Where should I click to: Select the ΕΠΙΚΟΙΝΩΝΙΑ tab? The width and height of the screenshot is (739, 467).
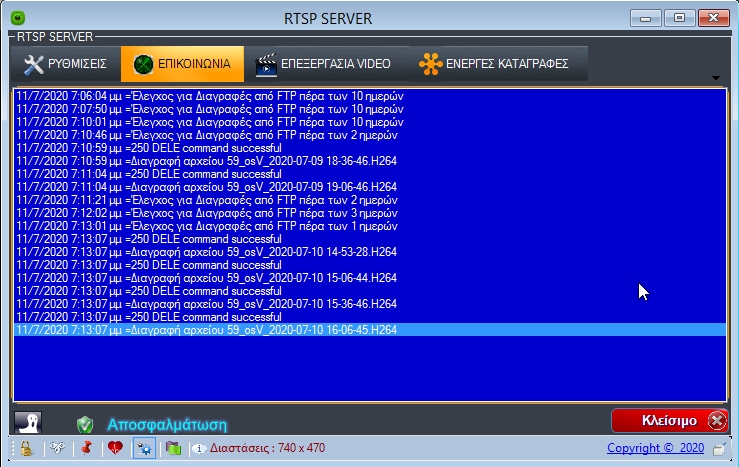coord(182,64)
